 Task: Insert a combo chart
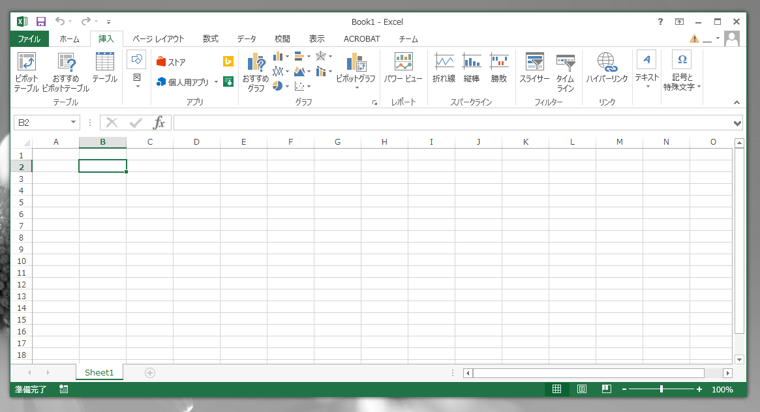point(323,72)
